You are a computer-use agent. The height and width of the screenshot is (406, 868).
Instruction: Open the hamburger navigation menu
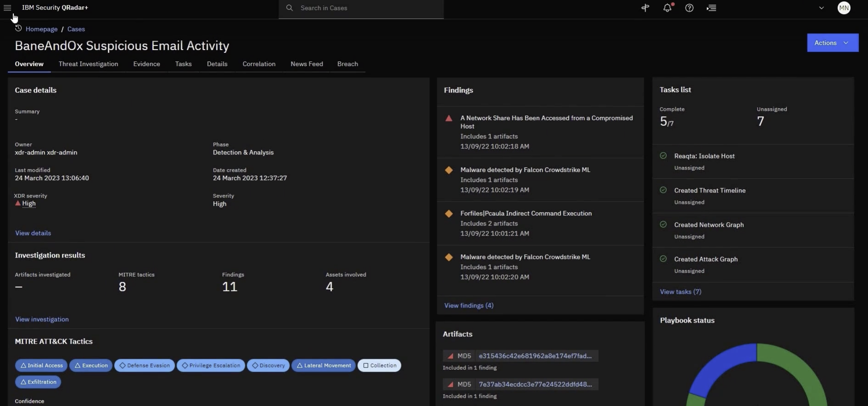coord(7,8)
